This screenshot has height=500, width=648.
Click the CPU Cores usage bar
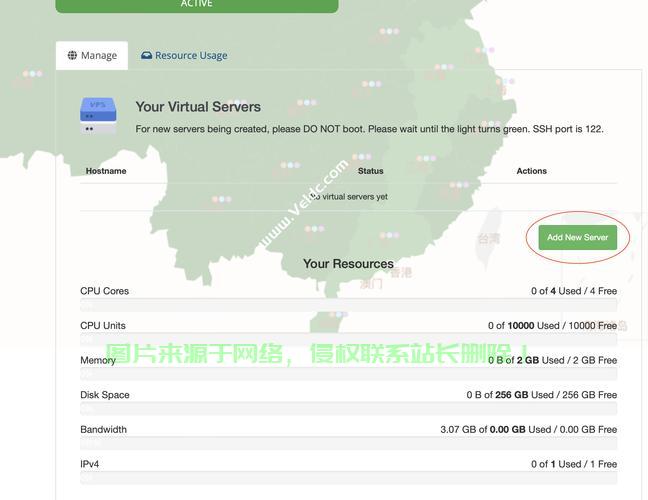point(348,305)
